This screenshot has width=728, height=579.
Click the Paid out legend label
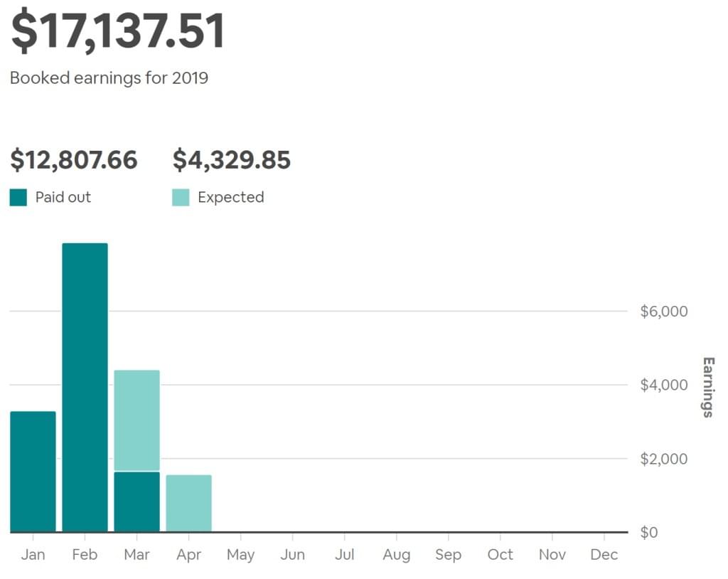tap(63, 197)
